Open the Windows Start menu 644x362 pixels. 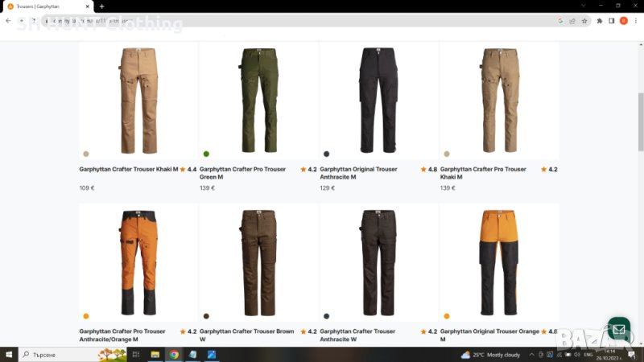coord(8,354)
